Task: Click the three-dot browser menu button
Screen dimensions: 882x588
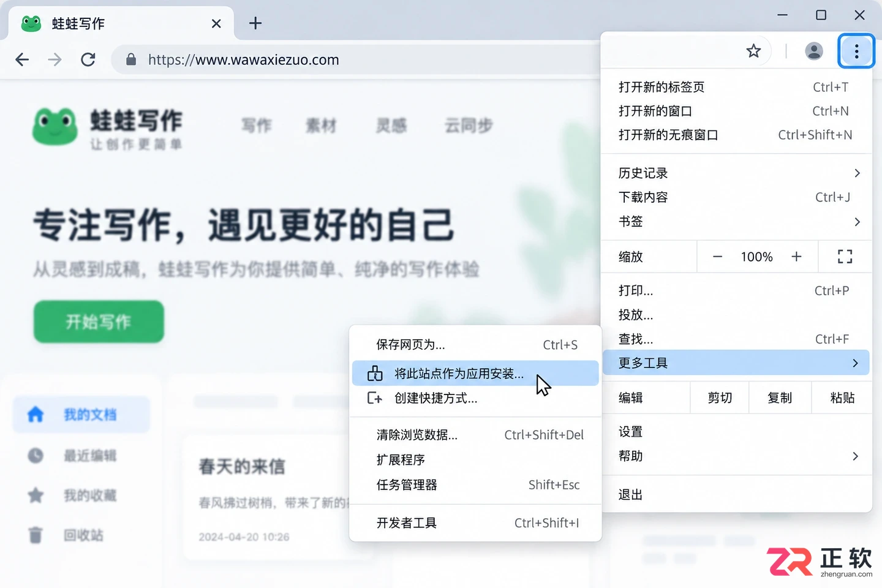Action: tap(856, 51)
